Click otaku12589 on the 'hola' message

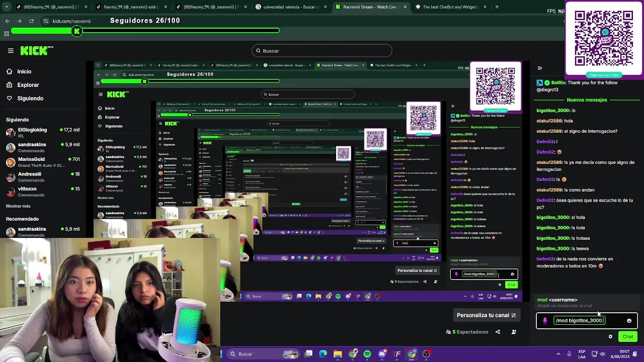549,121
